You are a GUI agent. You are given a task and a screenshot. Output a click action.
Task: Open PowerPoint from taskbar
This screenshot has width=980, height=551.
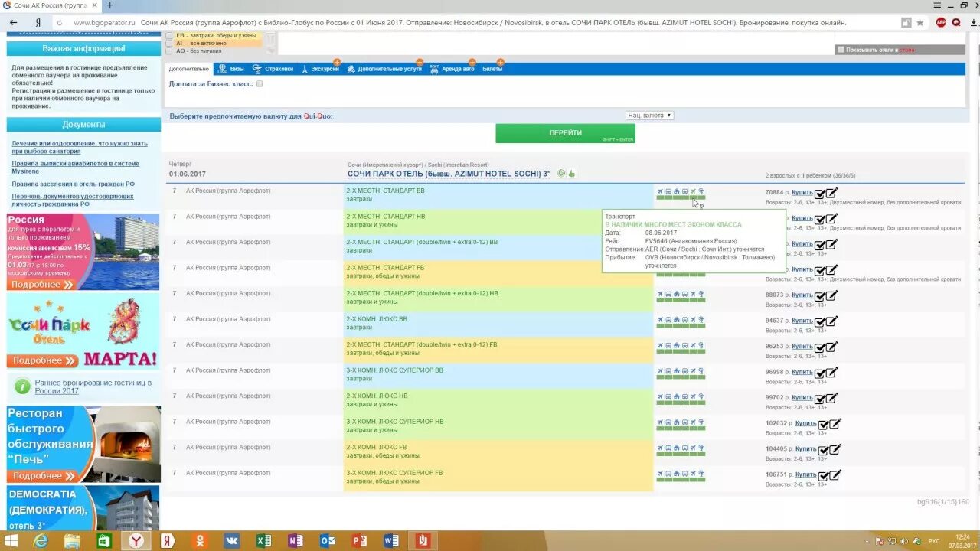click(359, 540)
